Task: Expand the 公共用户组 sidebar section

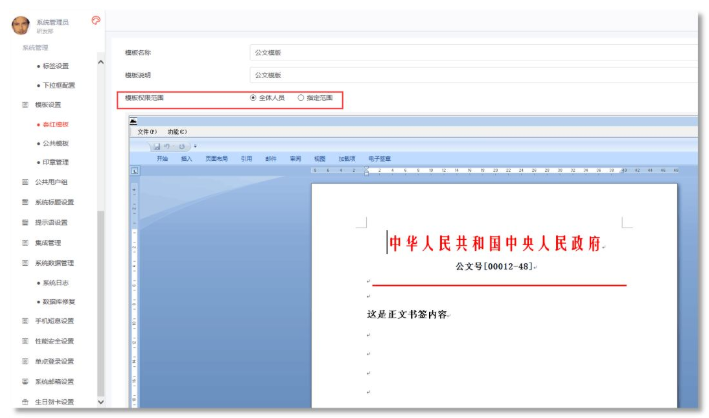Action: [51, 182]
